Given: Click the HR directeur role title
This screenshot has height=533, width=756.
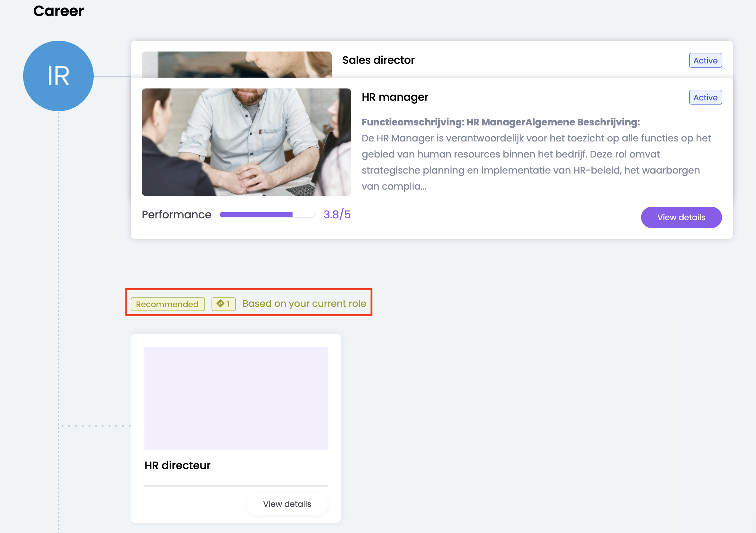Looking at the screenshot, I should point(177,465).
